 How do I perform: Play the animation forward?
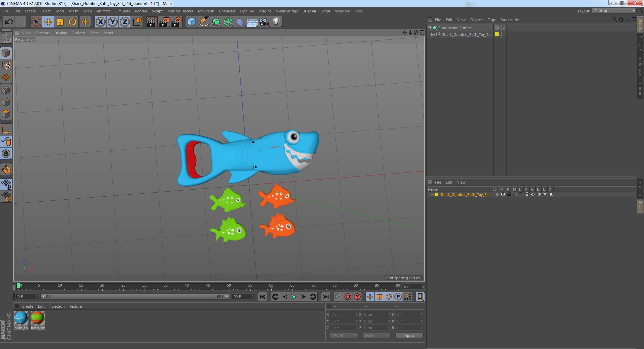(x=294, y=297)
